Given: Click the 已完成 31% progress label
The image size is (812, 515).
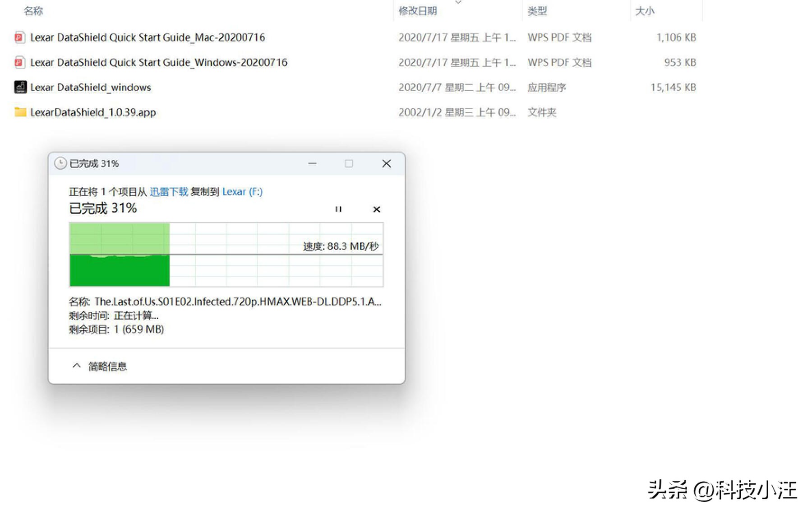Looking at the screenshot, I should tap(103, 208).
